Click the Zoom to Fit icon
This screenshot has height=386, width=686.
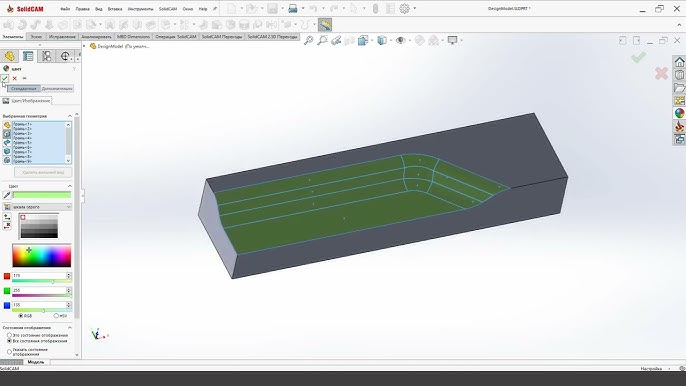308,41
